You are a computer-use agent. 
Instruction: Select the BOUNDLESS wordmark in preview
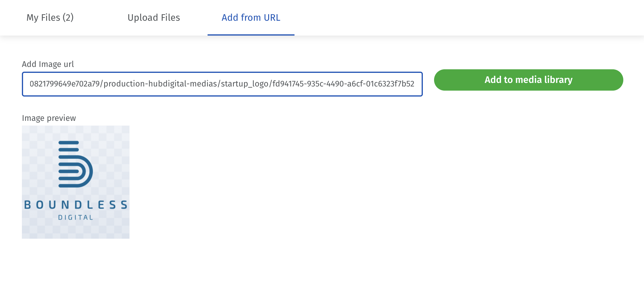[76, 205]
